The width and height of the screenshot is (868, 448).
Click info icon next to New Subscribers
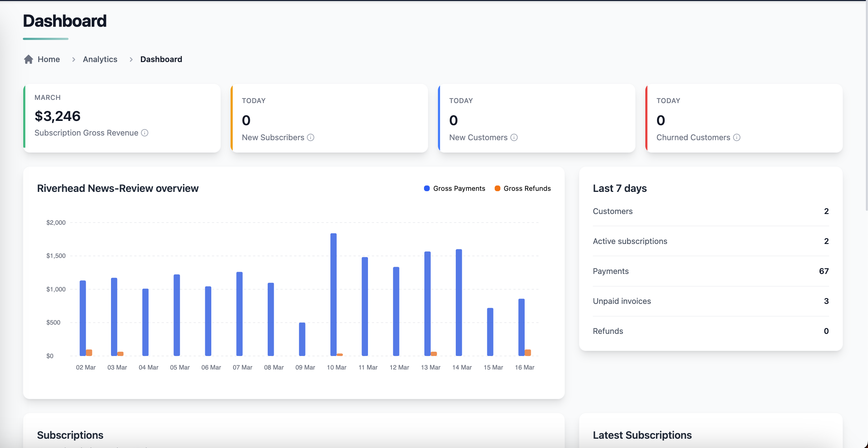pos(311,137)
